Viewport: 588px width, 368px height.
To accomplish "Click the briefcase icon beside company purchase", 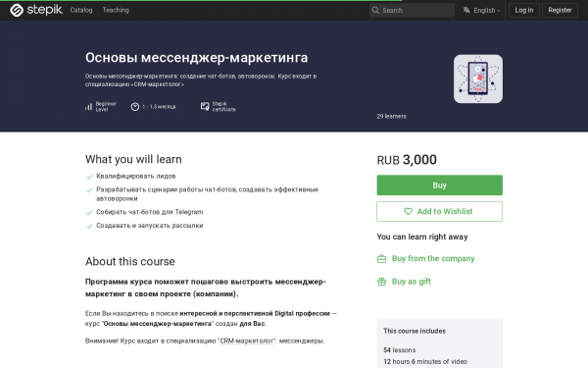I will (381, 259).
